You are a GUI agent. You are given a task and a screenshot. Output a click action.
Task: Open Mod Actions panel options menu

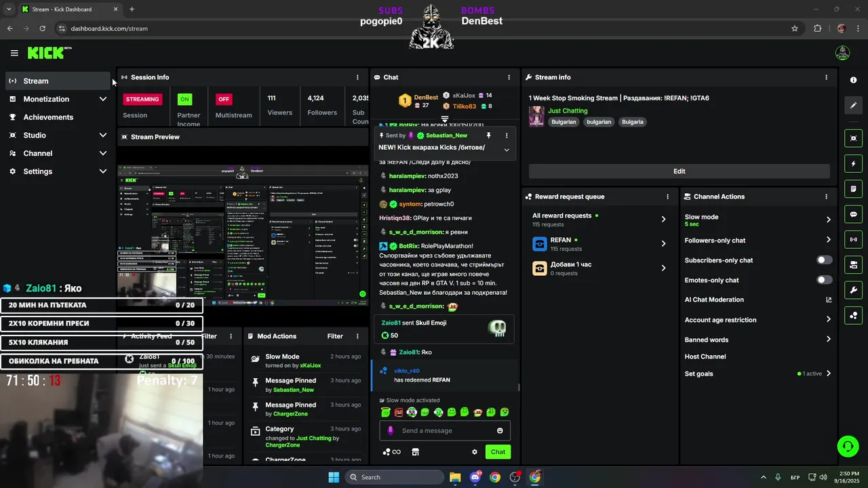tap(357, 336)
